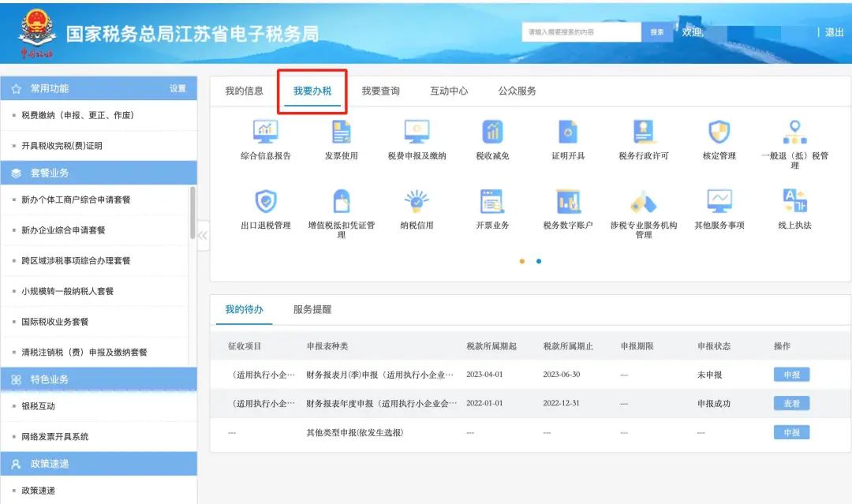Viewport: 852px width, 504px height.
Task: Open 新办个体工商户综合申请套餐
Action: pos(76,200)
